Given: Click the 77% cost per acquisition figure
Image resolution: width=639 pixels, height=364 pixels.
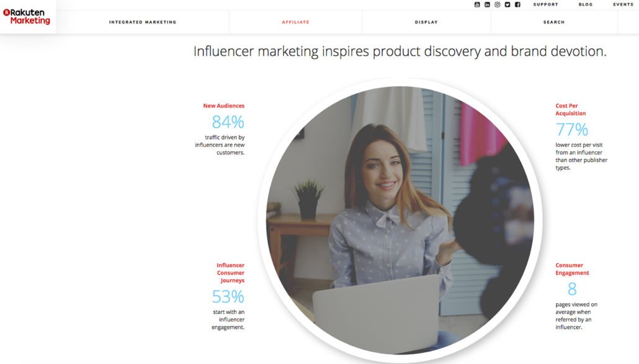Looking at the screenshot, I should pyautogui.click(x=572, y=130).
